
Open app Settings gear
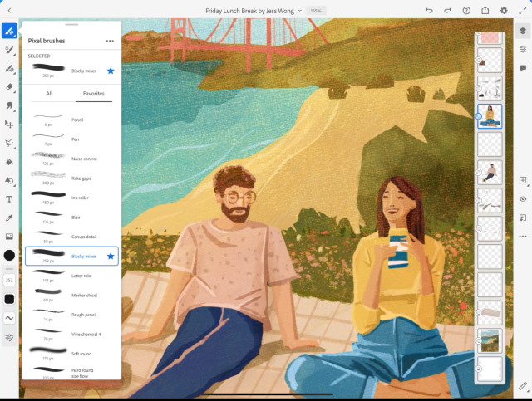pos(504,11)
